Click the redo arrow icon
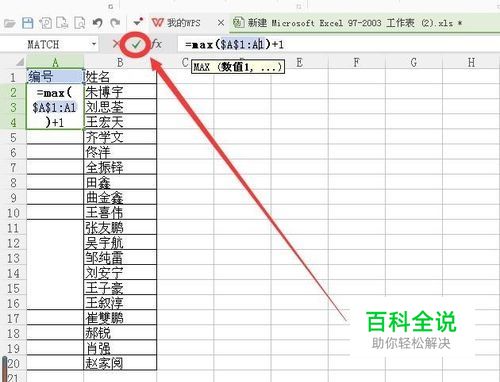The height and width of the screenshot is (382, 500). [x=115, y=23]
